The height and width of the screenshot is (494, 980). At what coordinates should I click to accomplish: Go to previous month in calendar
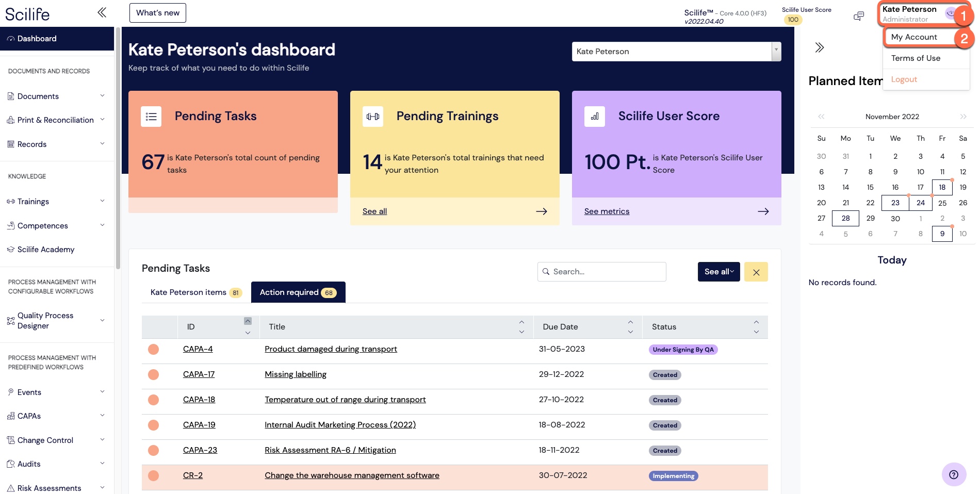pyautogui.click(x=821, y=117)
